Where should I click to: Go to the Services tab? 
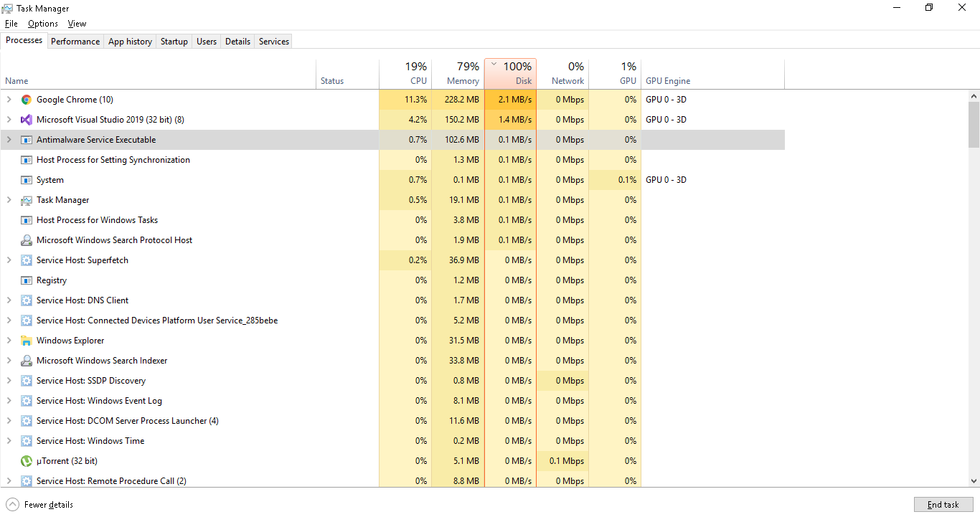(274, 42)
